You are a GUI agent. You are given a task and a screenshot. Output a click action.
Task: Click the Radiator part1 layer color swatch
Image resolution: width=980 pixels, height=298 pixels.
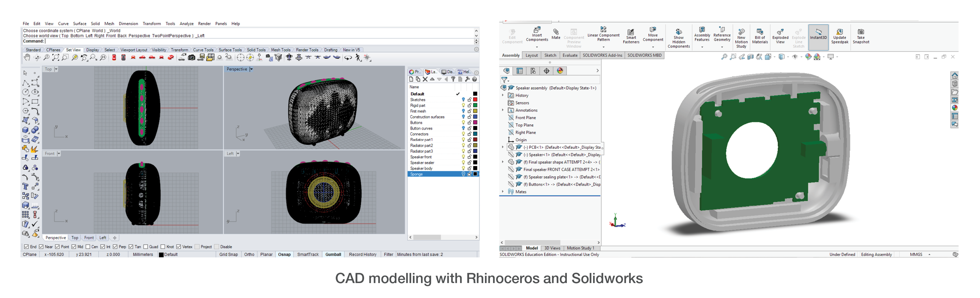tap(475, 140)
